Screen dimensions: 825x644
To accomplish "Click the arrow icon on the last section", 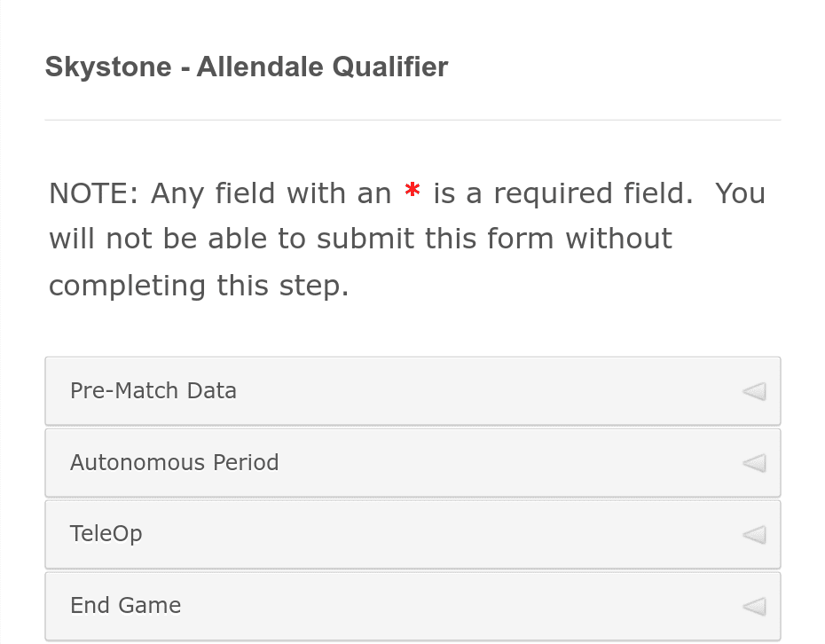I will click(753, 605).
